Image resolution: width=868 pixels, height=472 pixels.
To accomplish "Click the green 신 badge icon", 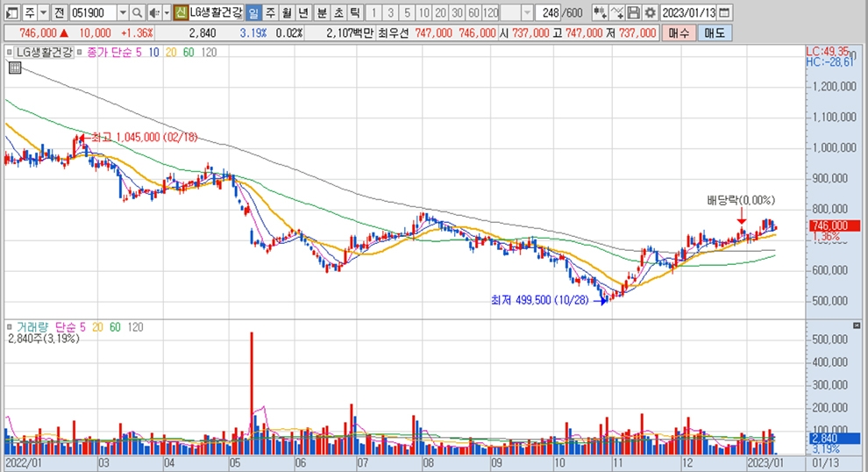I will pos(181,12).
